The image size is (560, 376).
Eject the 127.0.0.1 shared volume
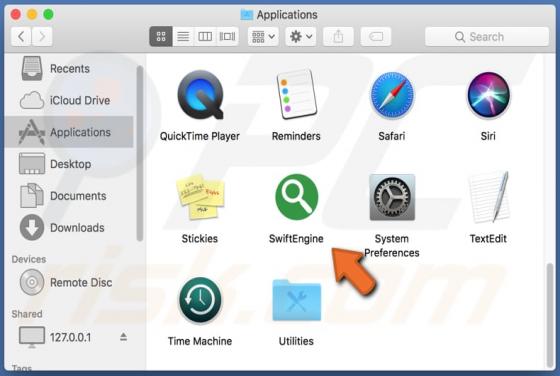click(124, 337)
